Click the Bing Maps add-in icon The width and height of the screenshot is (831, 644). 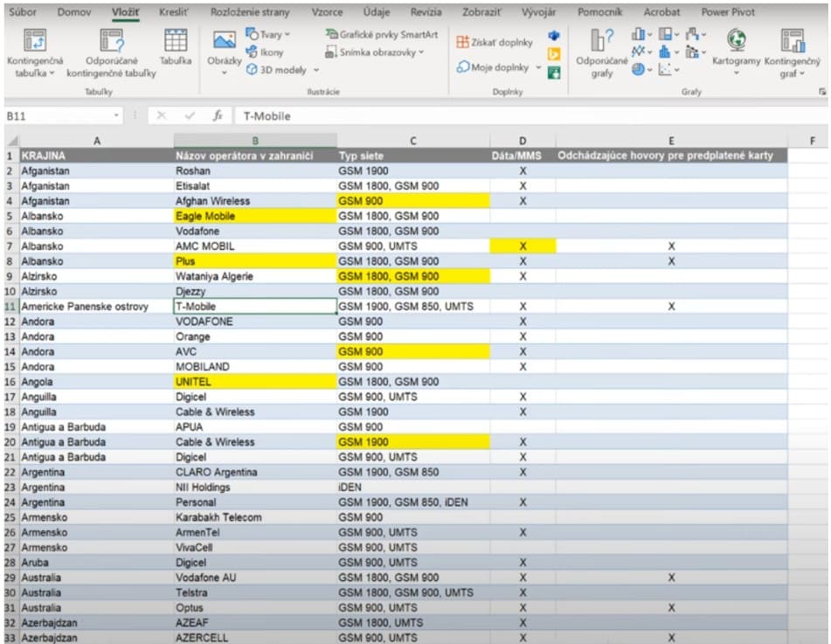coord(554,54)
